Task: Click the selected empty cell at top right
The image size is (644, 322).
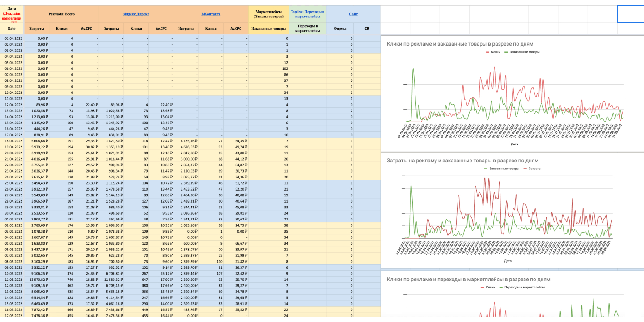Action: 630,14
